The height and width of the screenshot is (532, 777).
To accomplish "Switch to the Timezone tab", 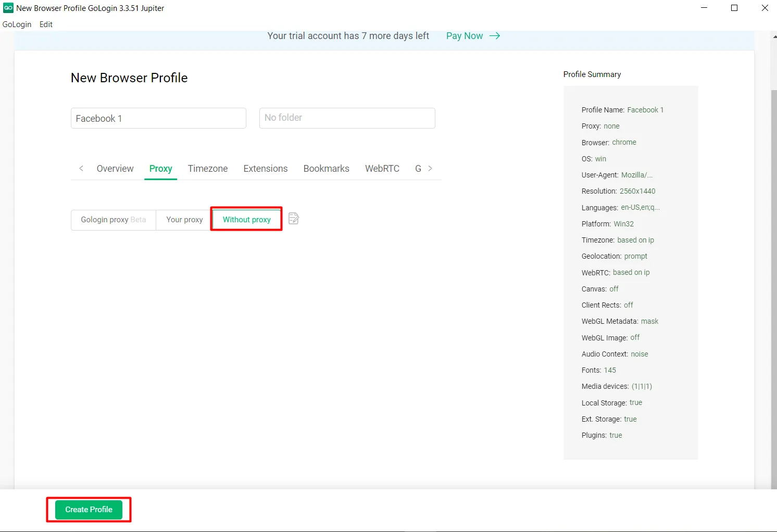I will (208, 169).
